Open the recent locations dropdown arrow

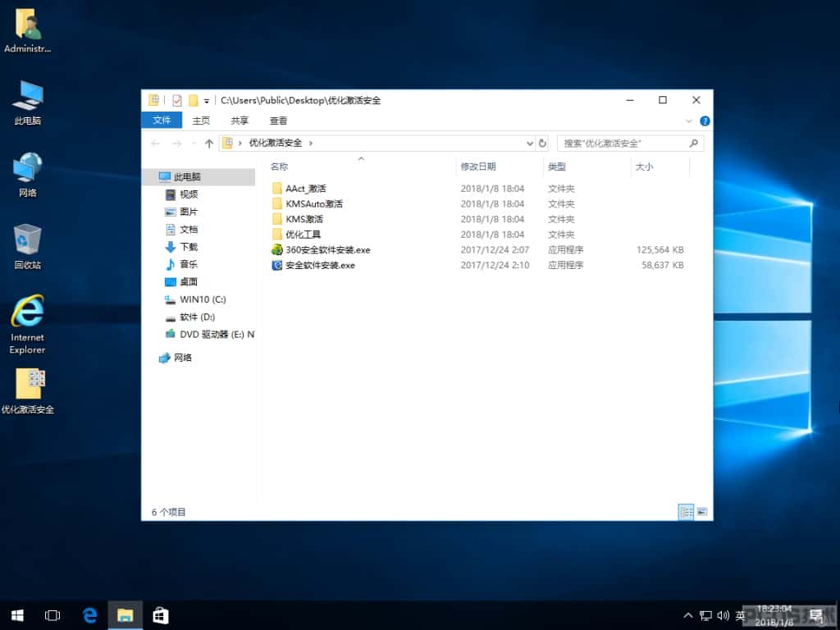tap(194, 144)
